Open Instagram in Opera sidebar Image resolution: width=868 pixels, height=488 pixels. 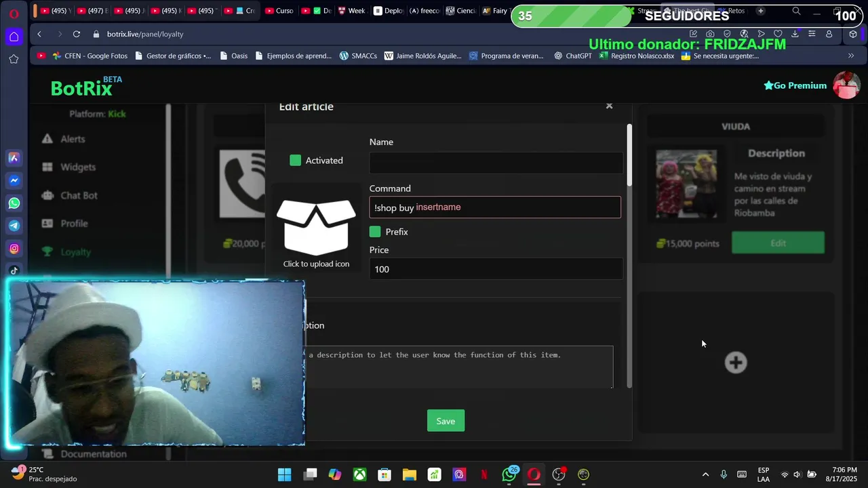coord(14,249)
